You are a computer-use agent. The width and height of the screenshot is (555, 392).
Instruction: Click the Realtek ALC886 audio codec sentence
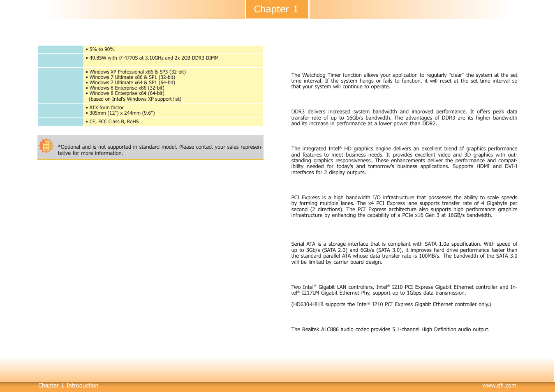pyautogui.click(x=390, y=330)
